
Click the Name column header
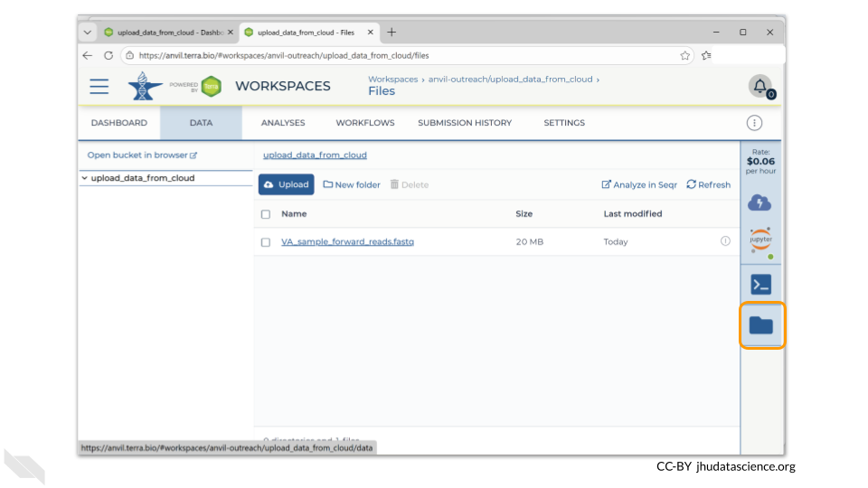294,213
